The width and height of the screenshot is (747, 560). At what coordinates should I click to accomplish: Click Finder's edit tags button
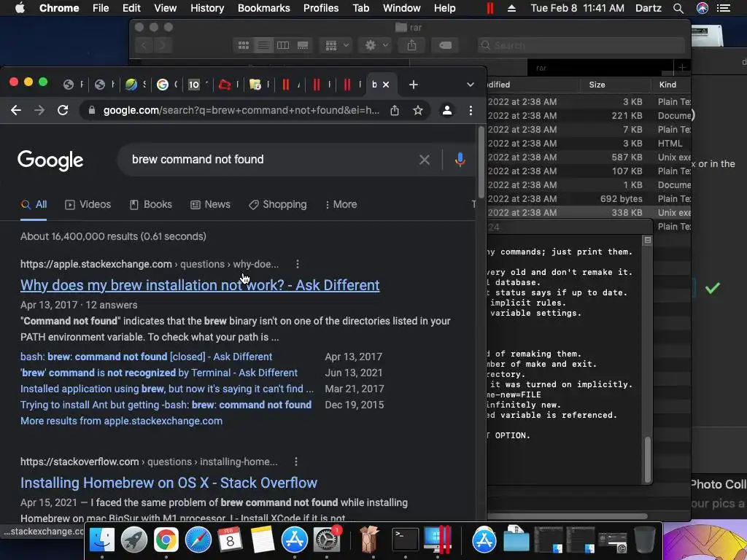pyautogui.click(x=445, y=45)
